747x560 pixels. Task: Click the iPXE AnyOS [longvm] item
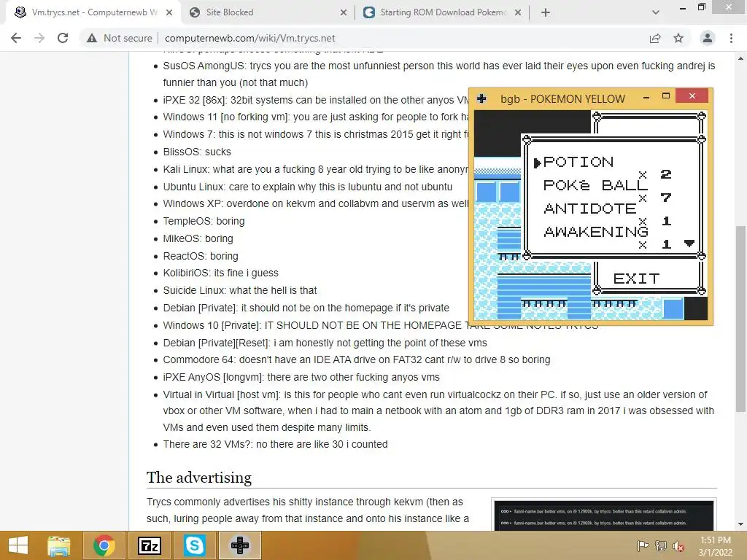[301, 377]
